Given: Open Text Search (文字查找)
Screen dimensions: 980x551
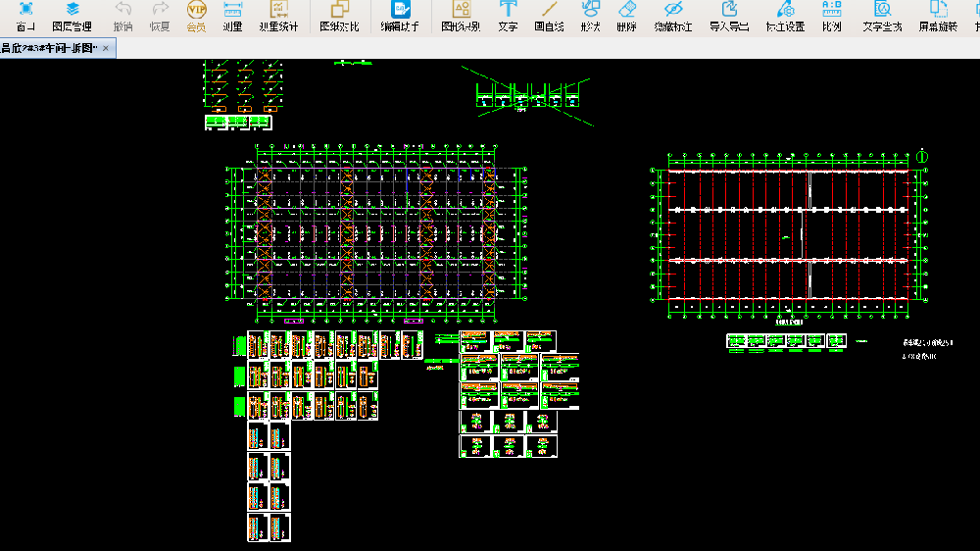Looking at the screenshot, I should pos(882,16).
